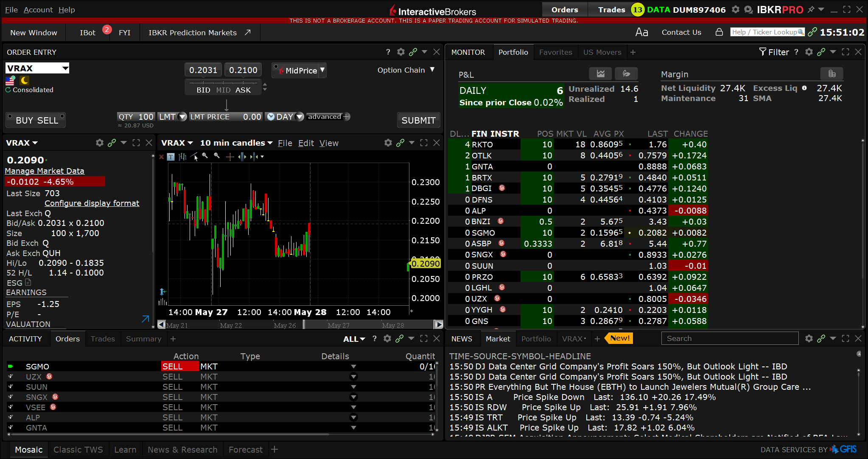Image resolution: width=868 pixels, height=459 pixels.
Task: Click the Order Entry help question mark
Action: tap(388, 52)
